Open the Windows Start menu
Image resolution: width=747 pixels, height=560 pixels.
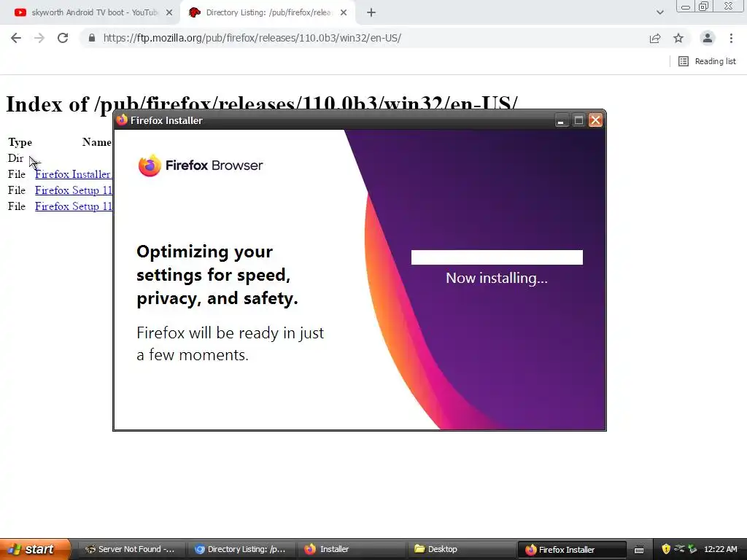point(34,549)
